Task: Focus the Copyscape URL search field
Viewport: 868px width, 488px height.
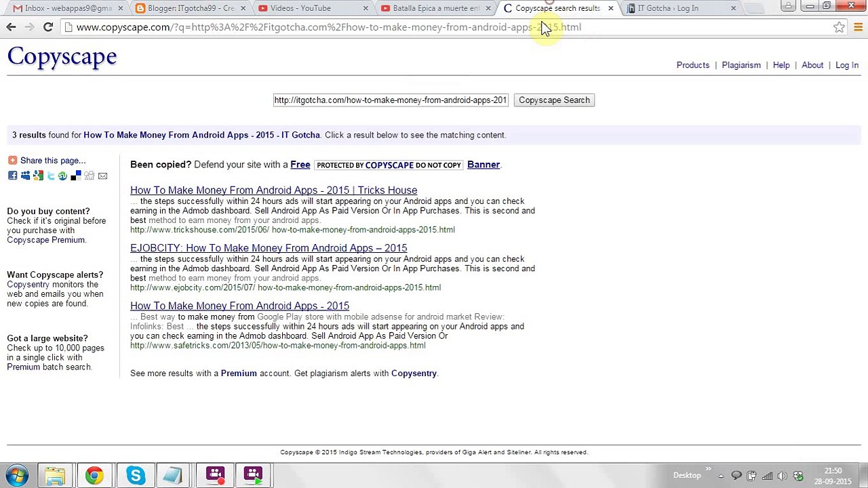Action: 391,100
